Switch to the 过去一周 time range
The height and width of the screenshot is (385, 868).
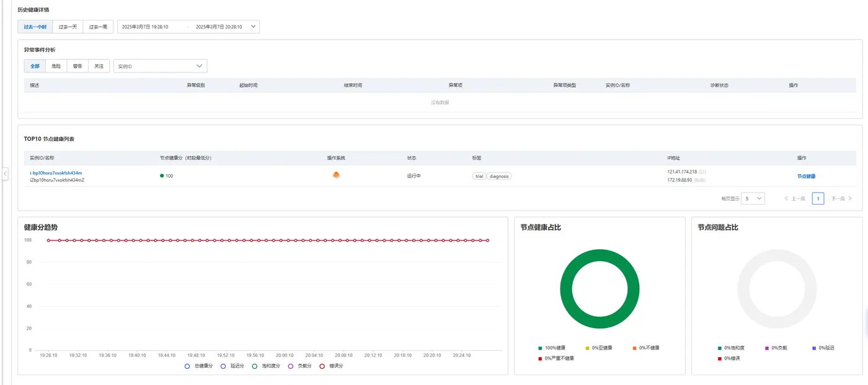[98, 27]
